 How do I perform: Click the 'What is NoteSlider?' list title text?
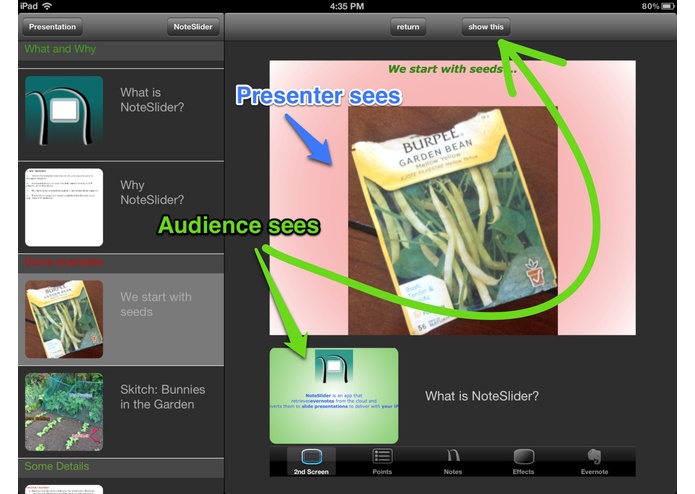pyautogui.click(x=152, y=100)
